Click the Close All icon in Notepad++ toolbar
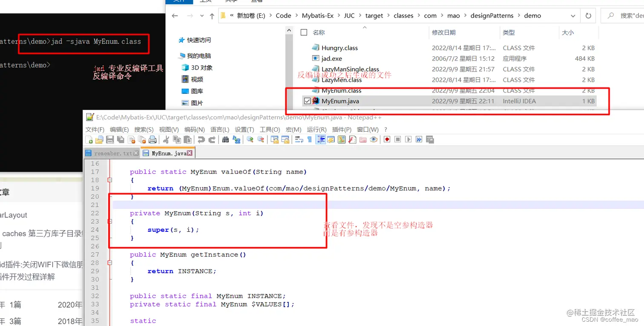644x326 pixels. click(x=142, y=139)
